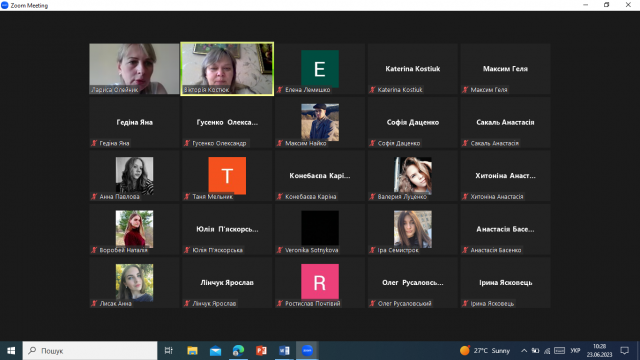Select Лисак Анна profile photo
This screenshot has width=640, height=360.
coord(134,282)
